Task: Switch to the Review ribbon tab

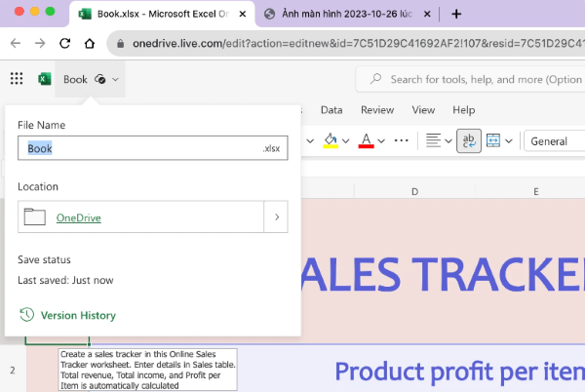Action: 377,110
